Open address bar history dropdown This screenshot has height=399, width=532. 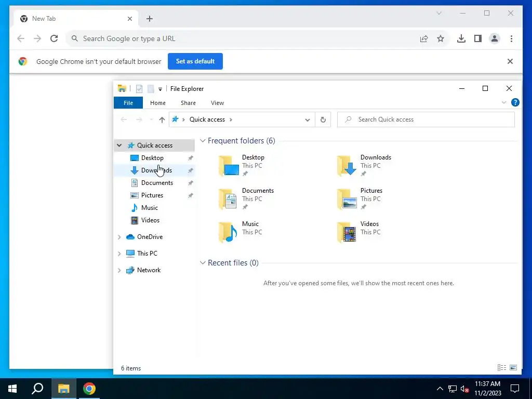pos(308,120)
